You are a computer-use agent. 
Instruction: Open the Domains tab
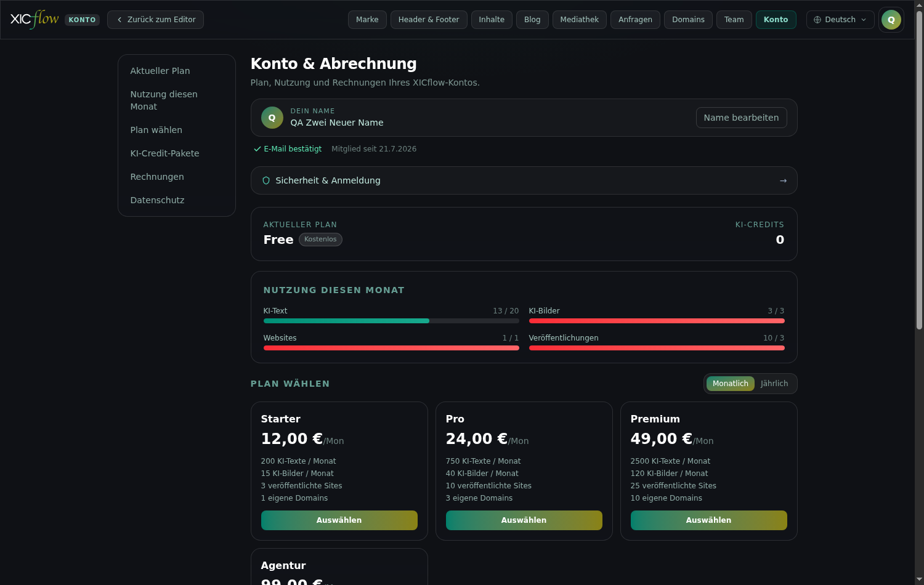click(688, 20)
